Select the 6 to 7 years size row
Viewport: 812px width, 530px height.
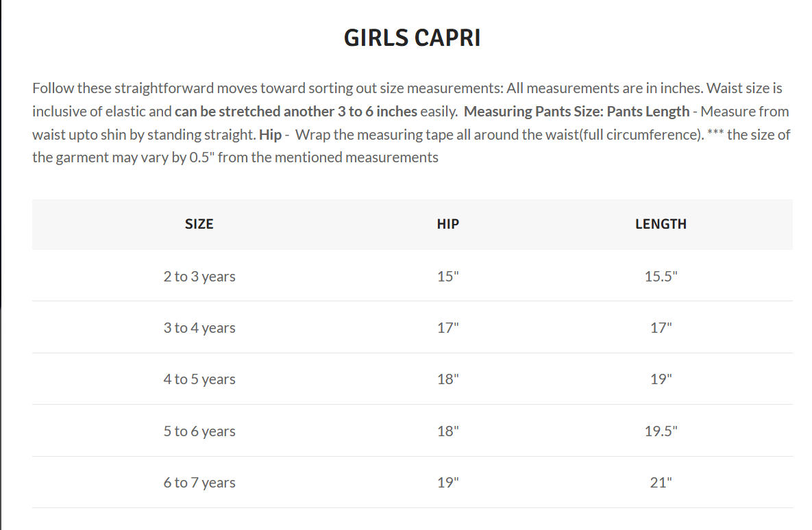[199, 483]
